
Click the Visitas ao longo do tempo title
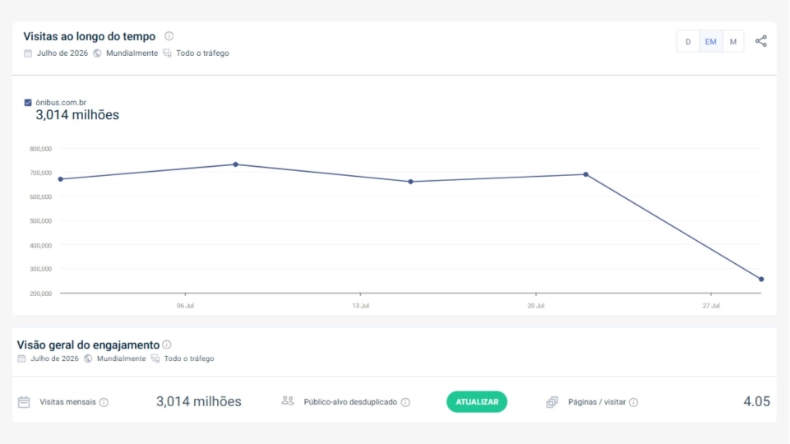coord(89,36)
